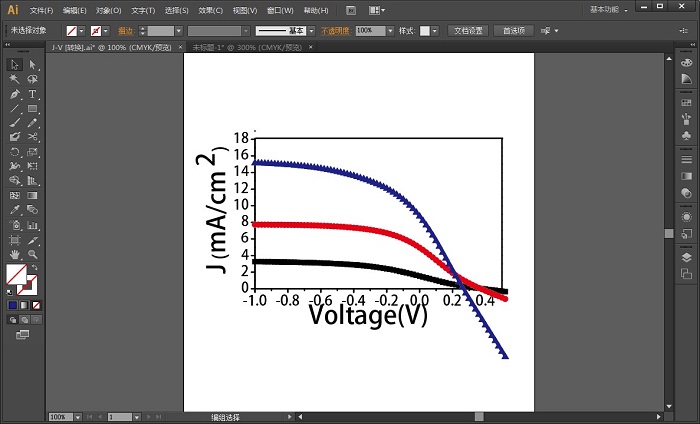Open the arrange documents dropdown

377,10
